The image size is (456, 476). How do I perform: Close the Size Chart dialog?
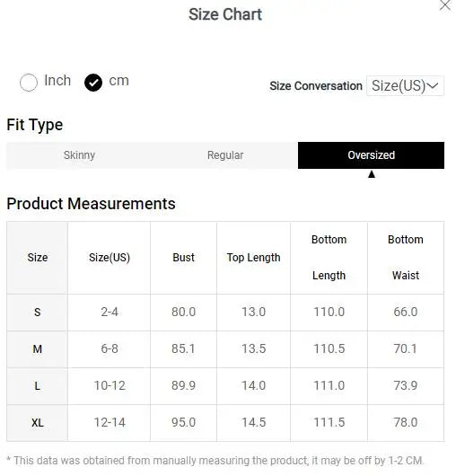click(x=445, y=4)
